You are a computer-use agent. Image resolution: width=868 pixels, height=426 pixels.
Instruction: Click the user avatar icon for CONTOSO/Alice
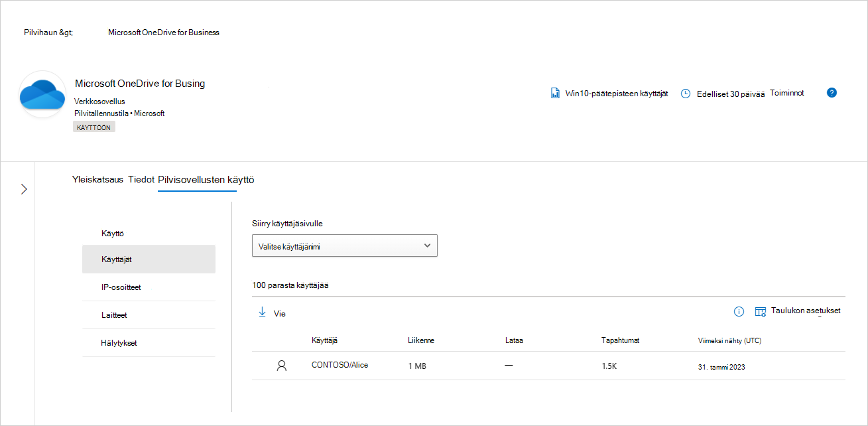click(282, 366)
